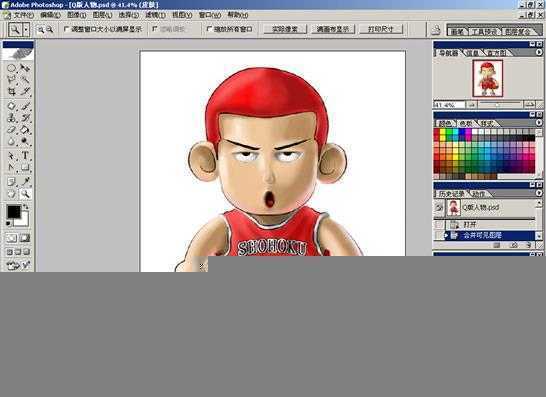The width and height of the screenshot is (546, 397).
Task: Toggle the ignore palettes checkbox
Action: [x=155, y=29]
